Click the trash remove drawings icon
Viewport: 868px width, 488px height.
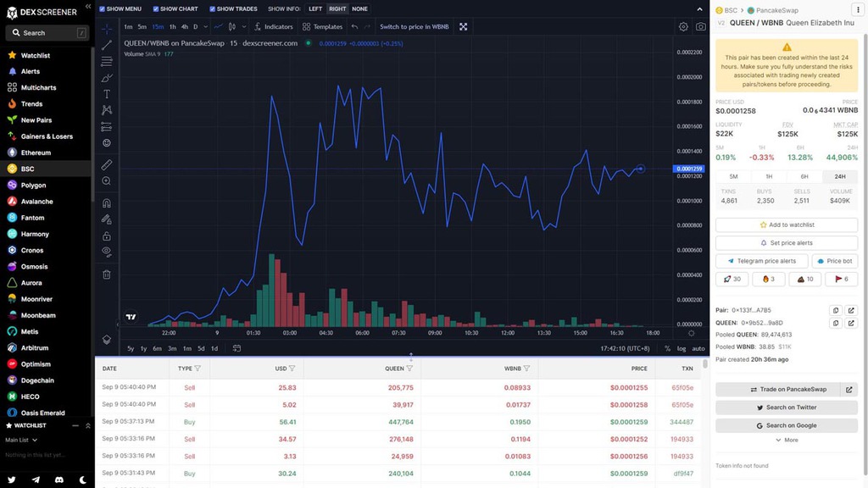pos(107,274)
